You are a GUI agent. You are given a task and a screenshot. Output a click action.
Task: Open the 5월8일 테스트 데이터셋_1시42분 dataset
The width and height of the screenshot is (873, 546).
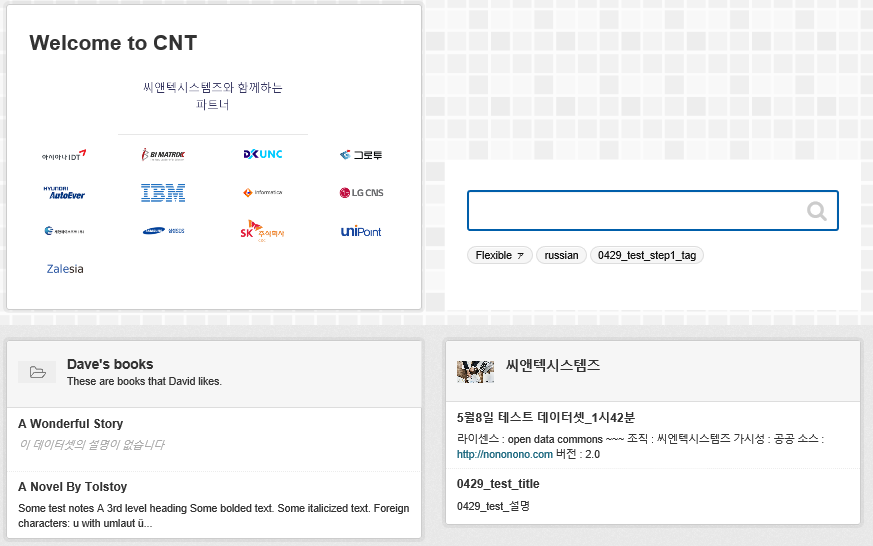click(546, 417)
